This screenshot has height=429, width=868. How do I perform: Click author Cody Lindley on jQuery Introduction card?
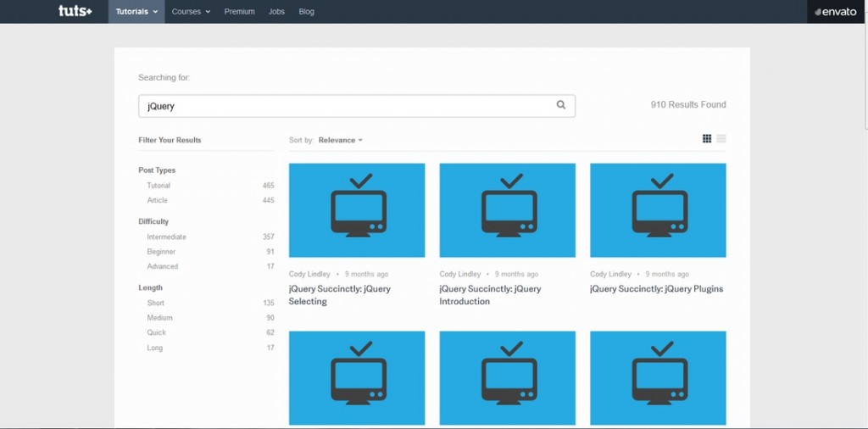point(460,274)
